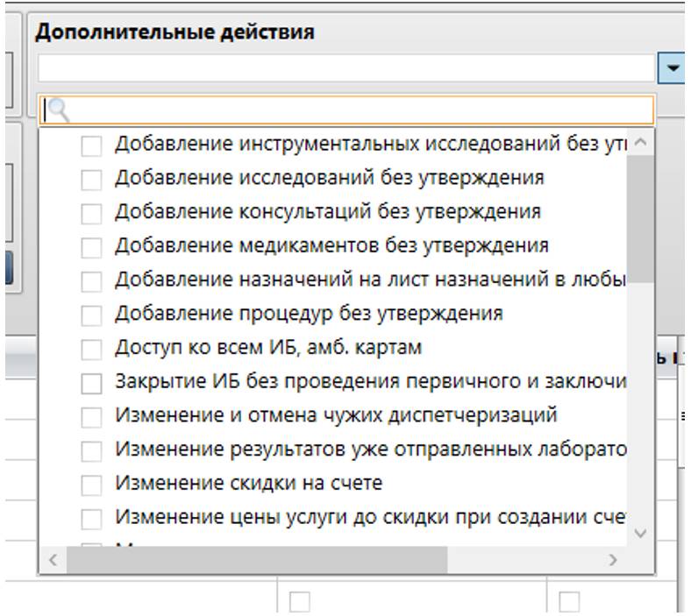Tick 'Добавление консультаций без утверждения' checkbox

(92, 213)
